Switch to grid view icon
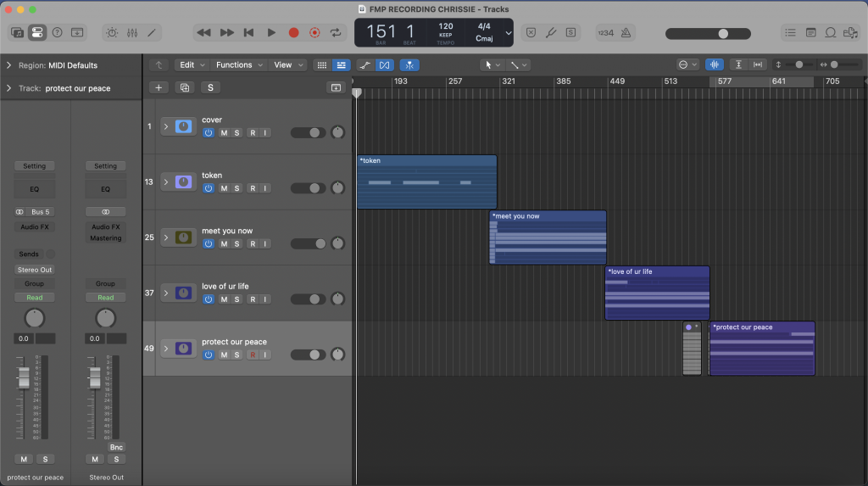This screenshot has height=486, width=868. [x=321, y=65]
